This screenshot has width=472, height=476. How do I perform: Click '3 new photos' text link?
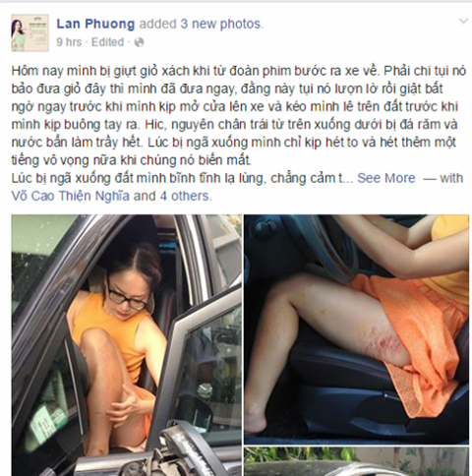click(220, 24)
